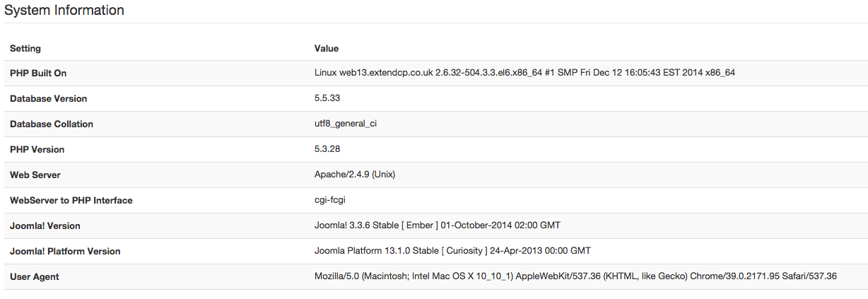The height and width of the screenshot is (299, 868).
Task: Click the Linux web13.extendcp.co.uk build string
Action: point(524,73)
